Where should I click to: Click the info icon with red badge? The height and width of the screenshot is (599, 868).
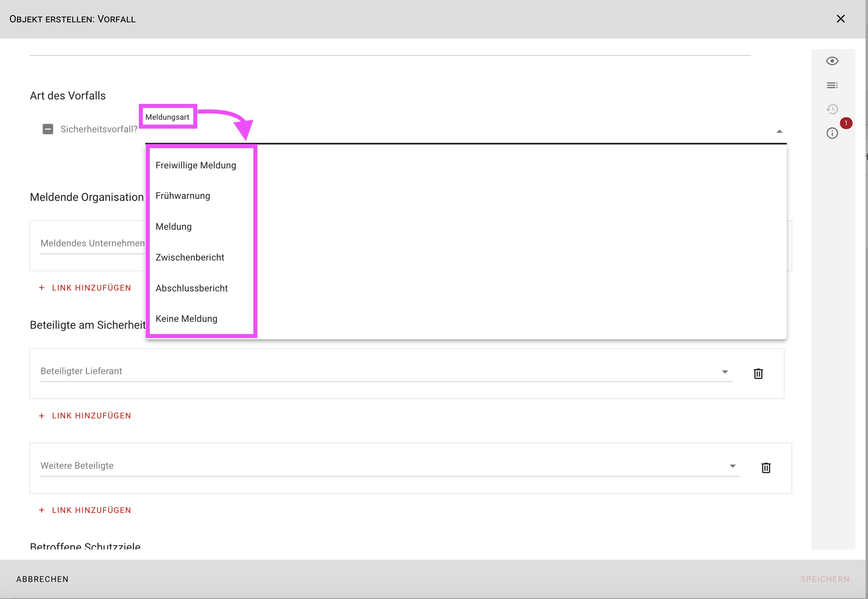[832, 133]
